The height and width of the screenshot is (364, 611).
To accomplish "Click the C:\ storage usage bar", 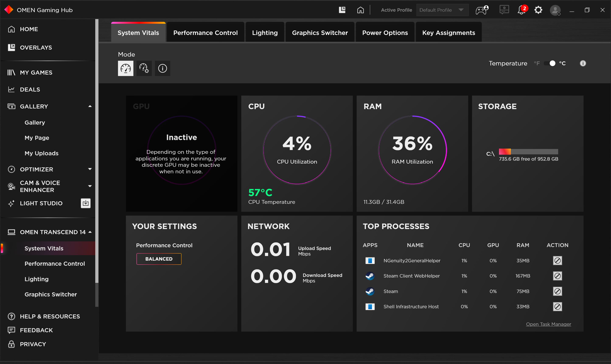I will pyautogui.click(x=528, y=151).
